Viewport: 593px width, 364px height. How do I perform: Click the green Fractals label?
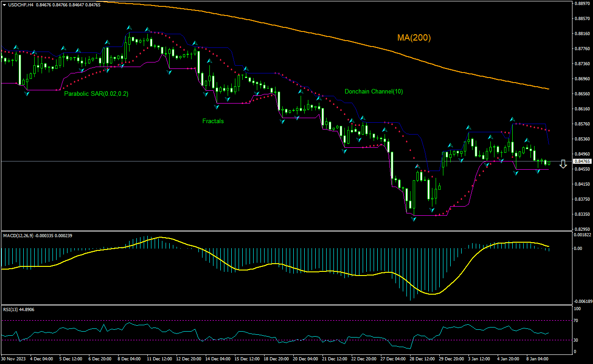[213, 121]
